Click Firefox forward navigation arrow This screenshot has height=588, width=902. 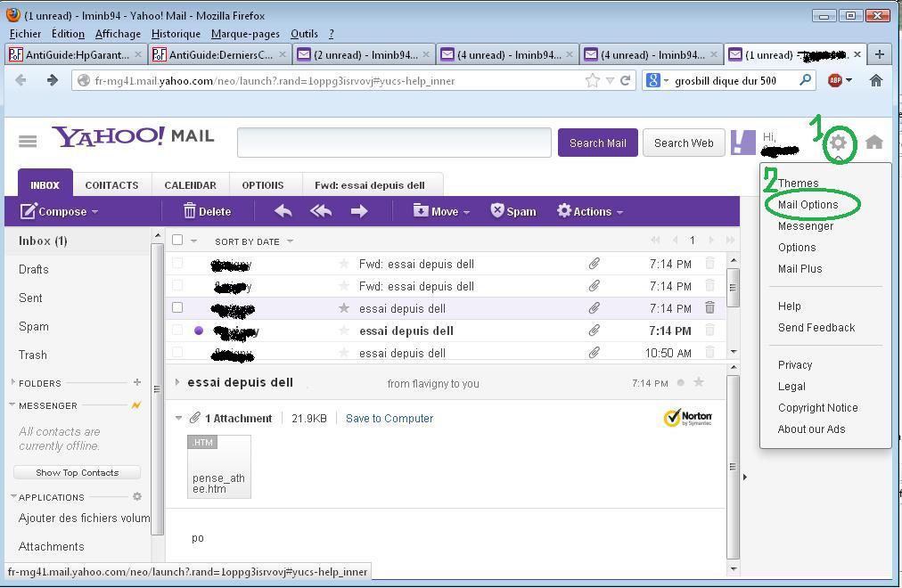53,80
